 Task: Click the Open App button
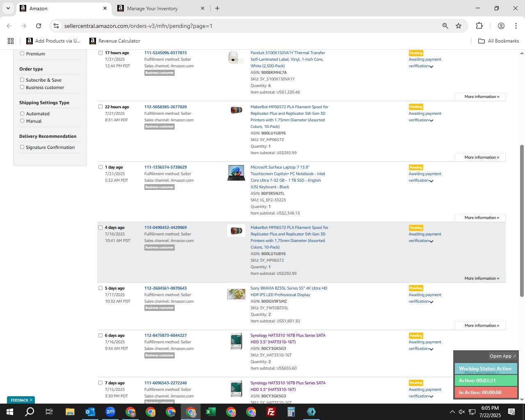[x=503, y=356]
